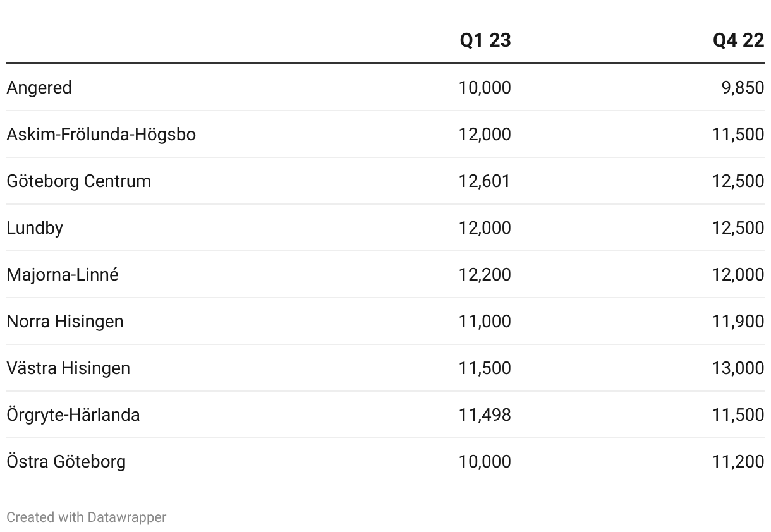Image resolution: width=771 pixels, height=532 pixels.
Task: Click the 12,601 value for Göteborg Centrum
Action: point(485,181)
